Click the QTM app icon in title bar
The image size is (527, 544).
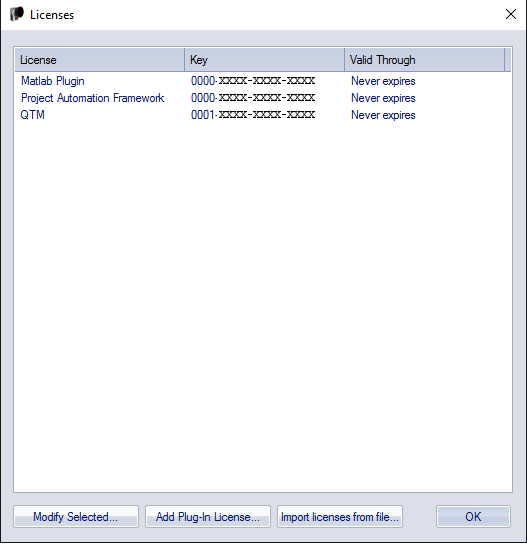tap(17, 14)
